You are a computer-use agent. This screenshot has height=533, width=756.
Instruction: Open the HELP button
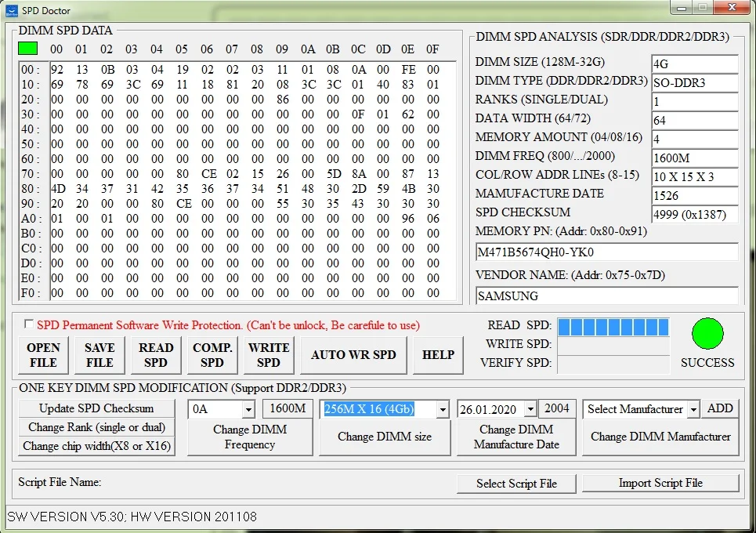[x=438, y=355]
